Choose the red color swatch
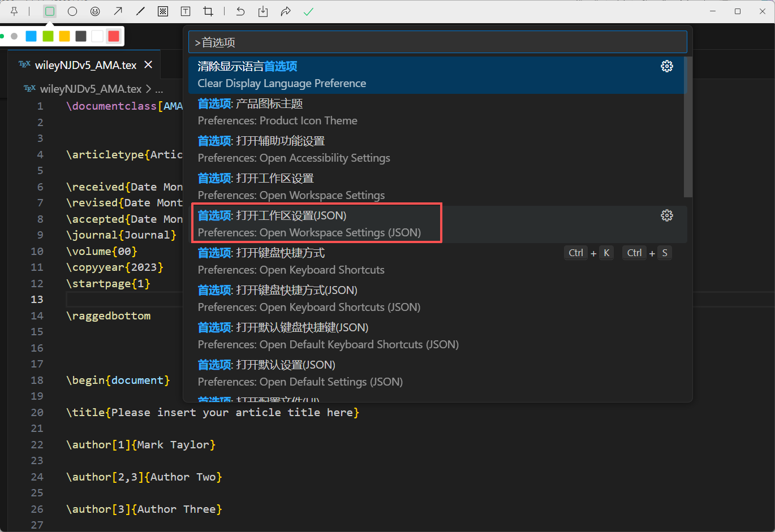The width and height of the screenshot is (775, 532). click(x=114, y=36)
